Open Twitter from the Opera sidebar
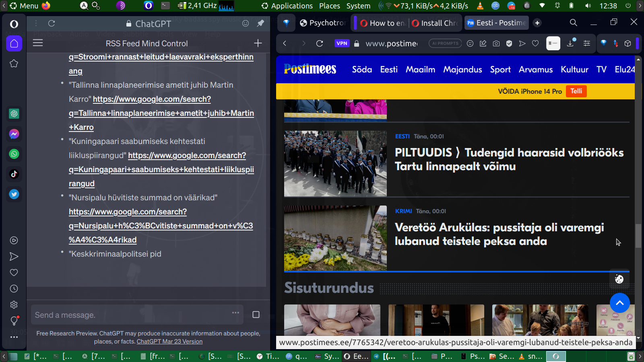The image size is (644, 362). [x=14, y=194]
